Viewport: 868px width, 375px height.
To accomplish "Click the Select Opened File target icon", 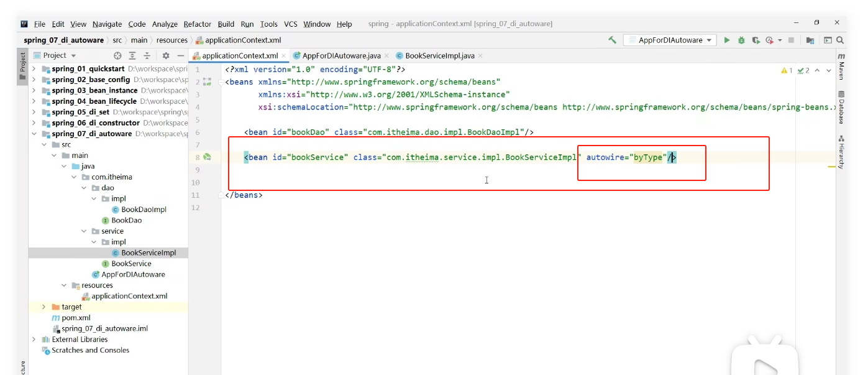I will click(x=117, y=55).
